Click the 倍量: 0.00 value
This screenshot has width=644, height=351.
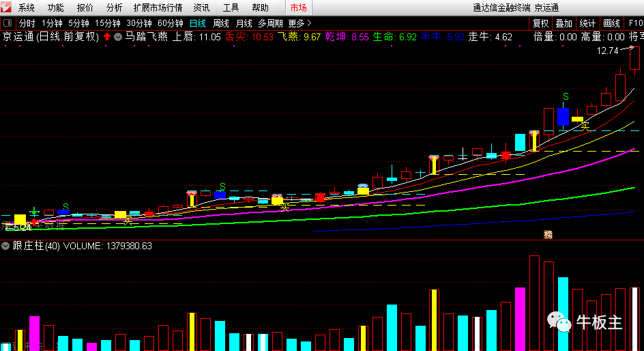[x=555, y=37]
